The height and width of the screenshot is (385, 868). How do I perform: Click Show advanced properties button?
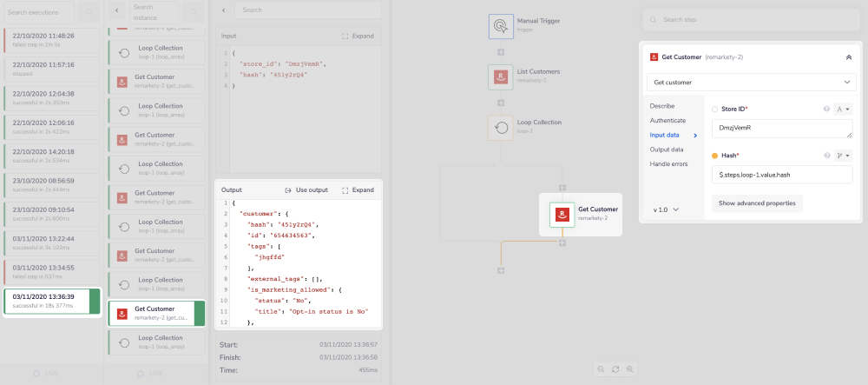(757, 203)
